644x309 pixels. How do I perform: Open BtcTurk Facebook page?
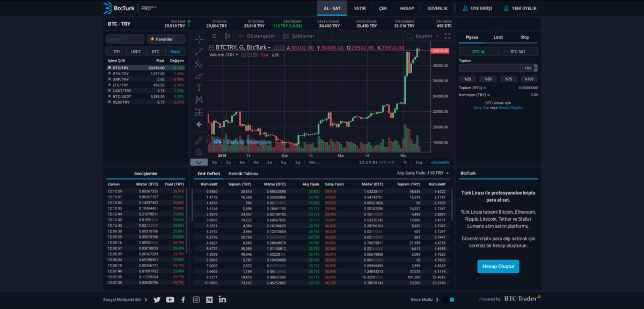pyautogui.click(x=183, y=299)
